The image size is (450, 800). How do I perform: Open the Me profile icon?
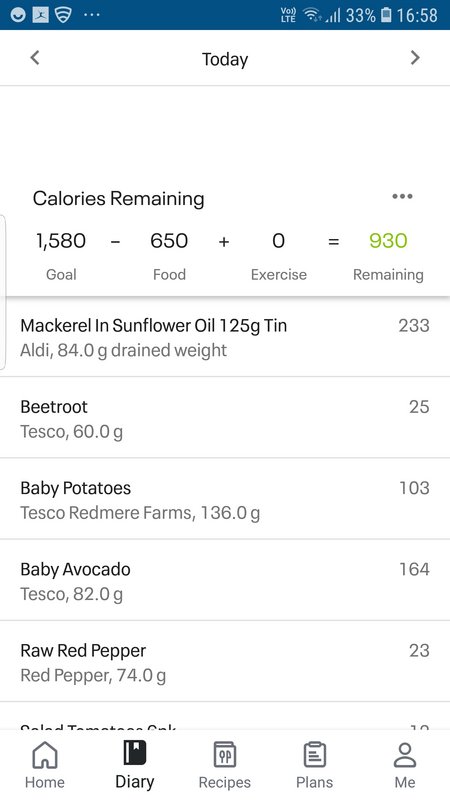coord(405,755)
